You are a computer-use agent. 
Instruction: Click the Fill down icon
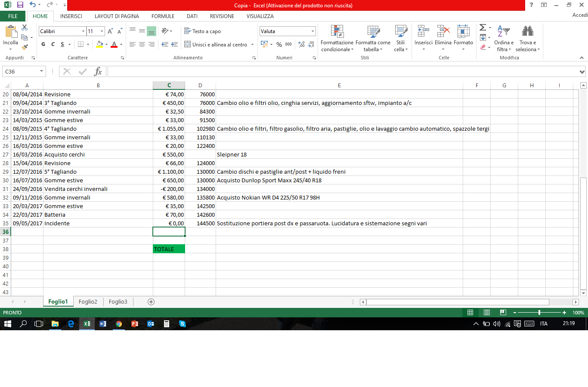tap(483, 37)
